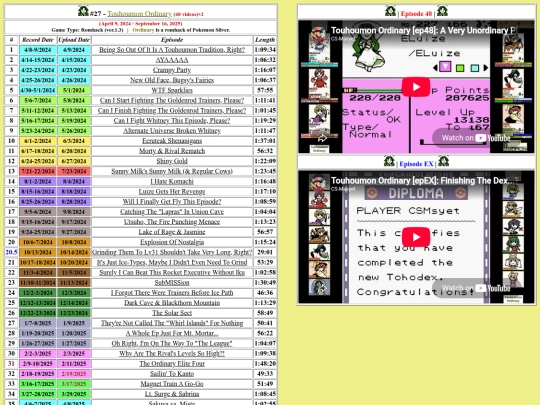Open the 'SubMISSion' episode
Image resolution: width=540 pixels, height=405 pixels.
[172, 282]
